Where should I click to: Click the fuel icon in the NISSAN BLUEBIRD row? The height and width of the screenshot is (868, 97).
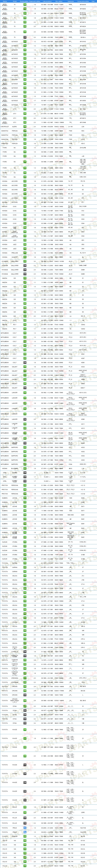25,468
